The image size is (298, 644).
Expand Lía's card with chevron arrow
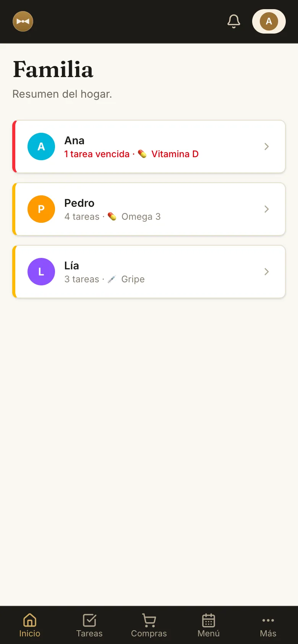click(267, 272)
